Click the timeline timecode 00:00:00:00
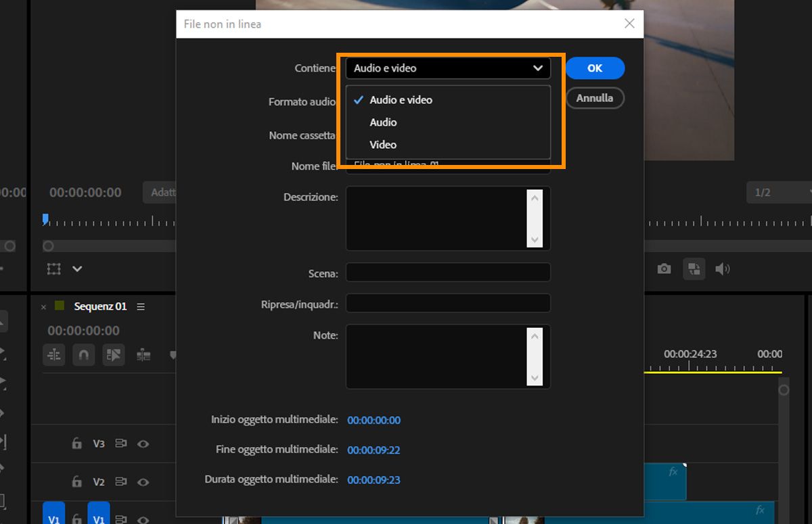The height and width of the screenshot is (524, 812). pos(83,331)
